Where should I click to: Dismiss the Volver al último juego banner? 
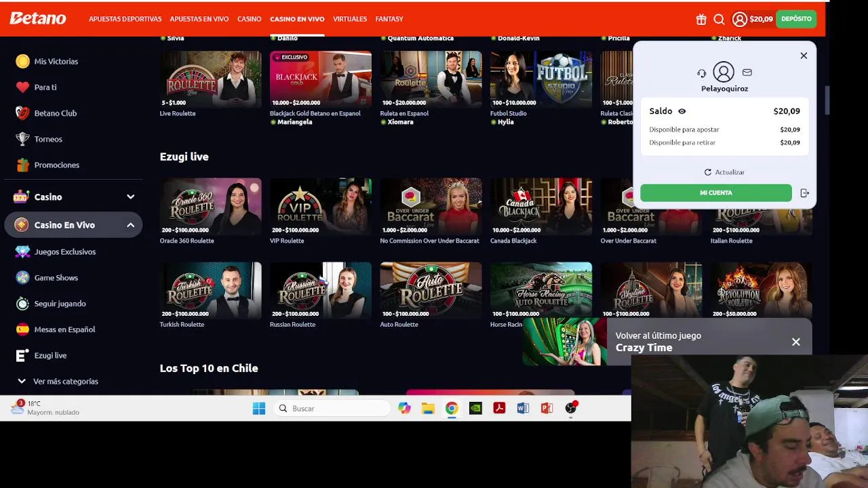click(796, 342)
